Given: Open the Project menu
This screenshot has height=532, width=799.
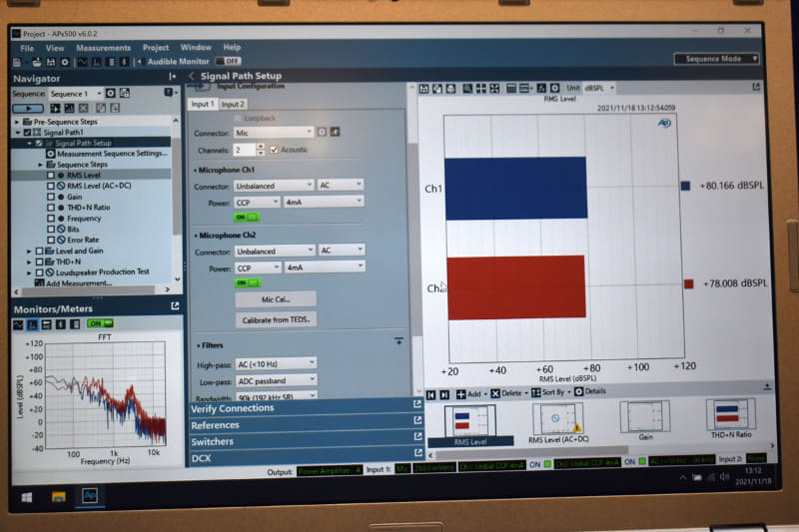Looking at the screenshot, I should [x=156, y=47].
